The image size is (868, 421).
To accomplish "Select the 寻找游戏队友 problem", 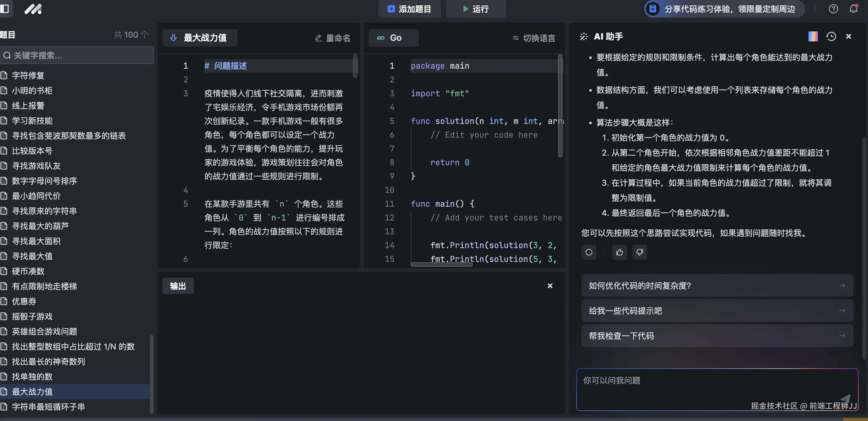I will coord(36,166).
